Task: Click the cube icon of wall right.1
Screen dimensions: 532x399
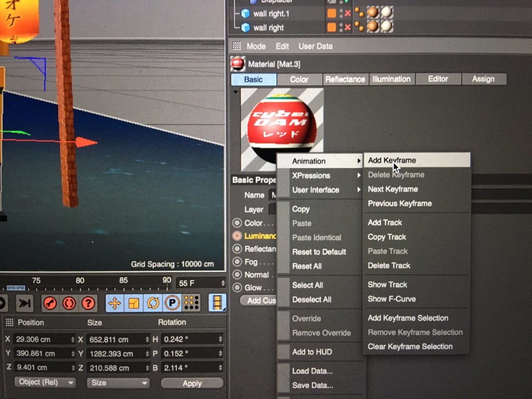Action: [x=245, y=14]
